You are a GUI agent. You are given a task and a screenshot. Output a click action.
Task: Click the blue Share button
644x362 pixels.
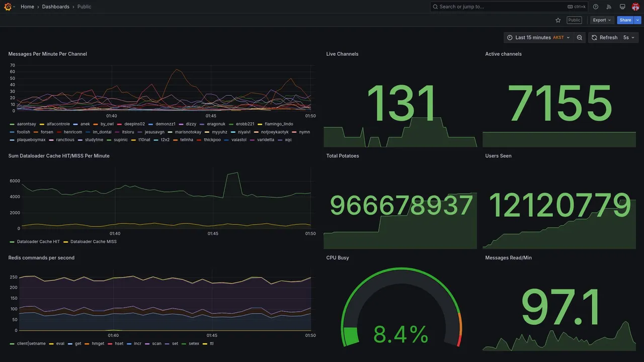(625, 20)
